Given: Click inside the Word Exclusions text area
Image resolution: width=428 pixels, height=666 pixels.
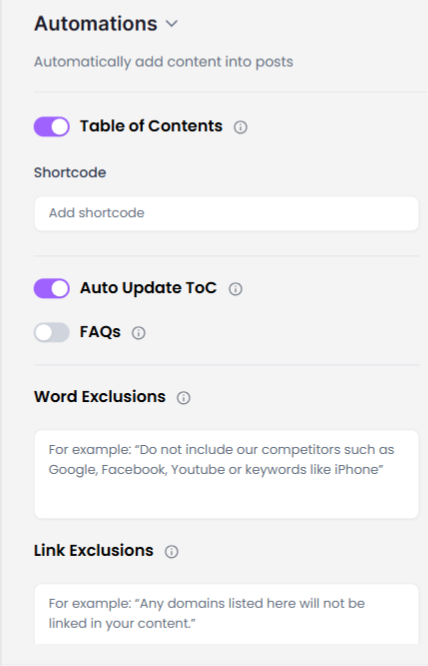Looking at the screenshot, I should [x=226, y=474].
